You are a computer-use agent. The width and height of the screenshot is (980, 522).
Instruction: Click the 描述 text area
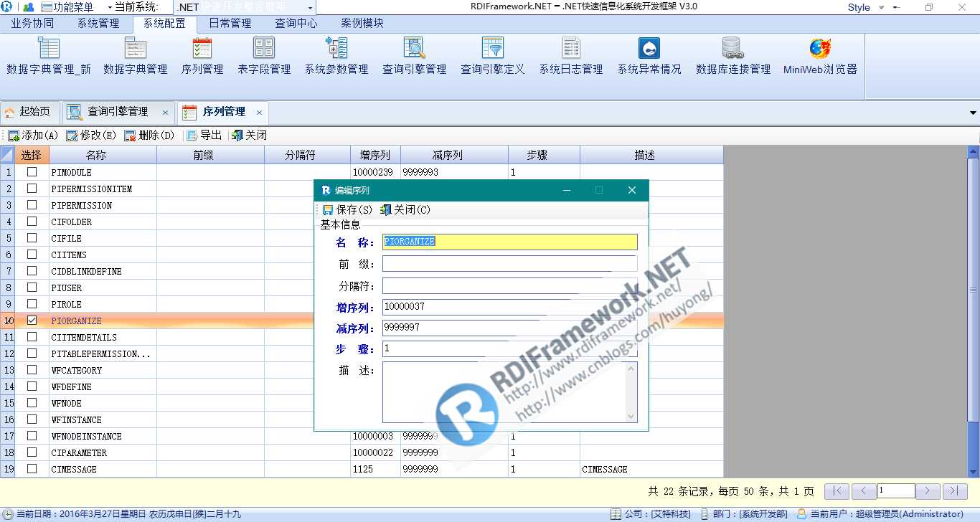pos(509,392)
